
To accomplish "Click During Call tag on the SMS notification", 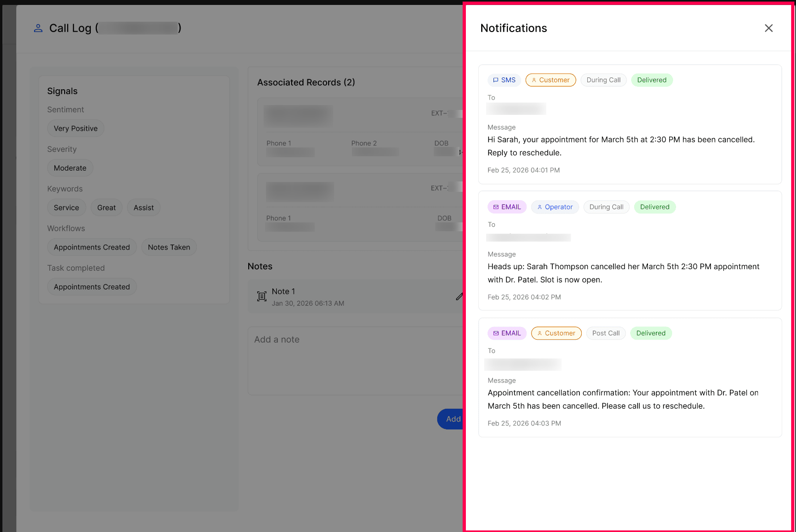I will click(x=604, y=80).
